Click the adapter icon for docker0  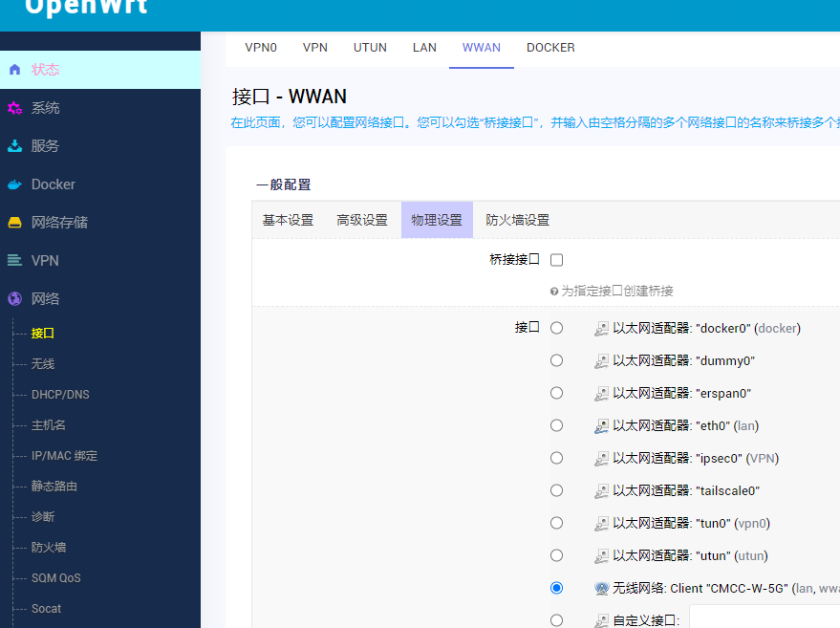click(602, 329)
